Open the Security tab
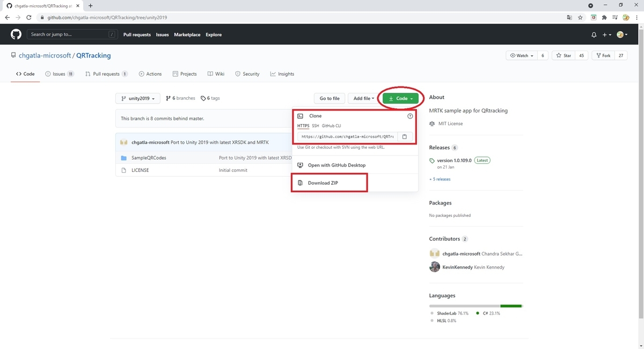The image size is (644, 349). [247, 74]
